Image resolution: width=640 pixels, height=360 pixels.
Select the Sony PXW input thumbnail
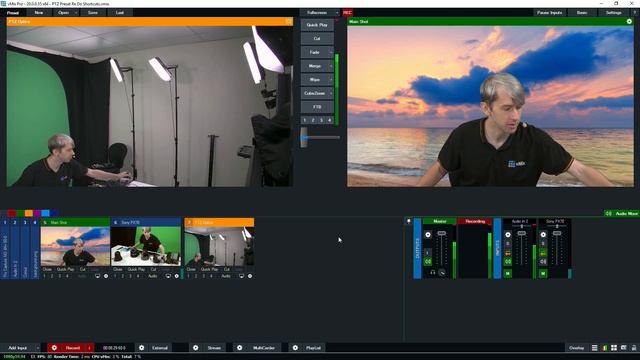coord(146,247)
